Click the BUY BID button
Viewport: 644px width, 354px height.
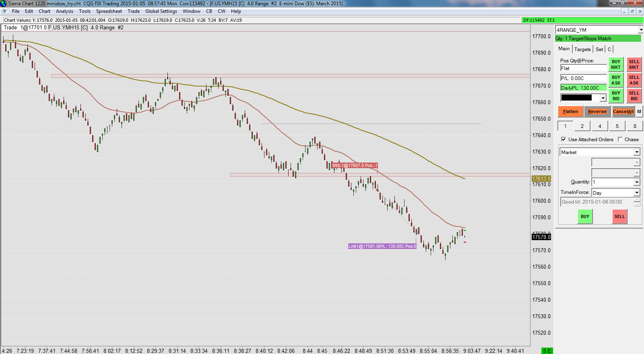pos(616,96)
